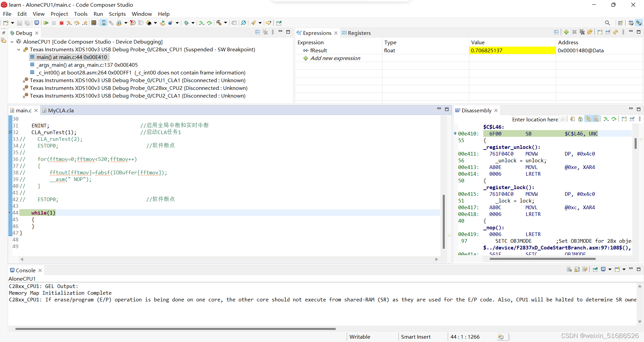Toggle Show Source in Disassembly toolbar
The height and width of the screenshot is (342, 644).
tap(596, 119)
